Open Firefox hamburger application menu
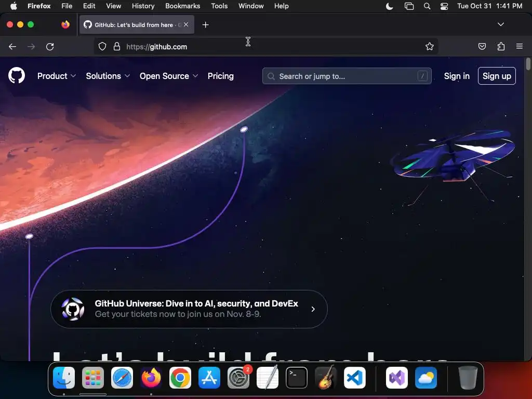The width and height of the screenshot is (532, 399). click(520, 46)
